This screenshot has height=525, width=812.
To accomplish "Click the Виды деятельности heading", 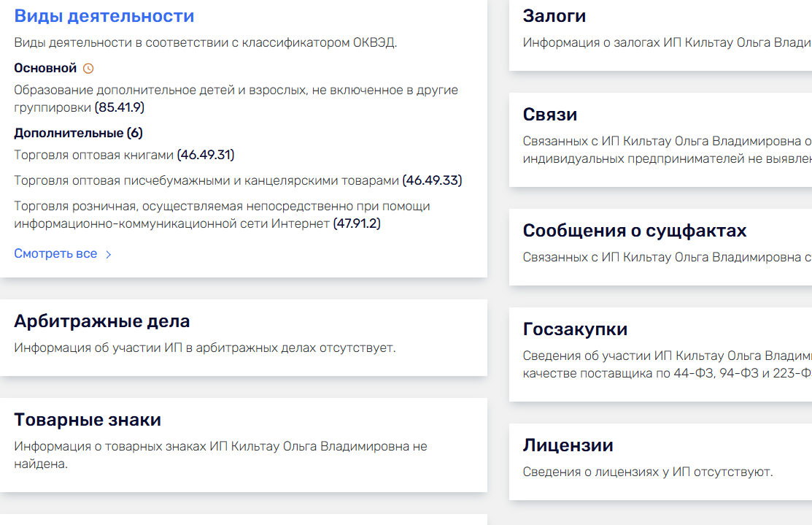I will click(x=103, y=15).
